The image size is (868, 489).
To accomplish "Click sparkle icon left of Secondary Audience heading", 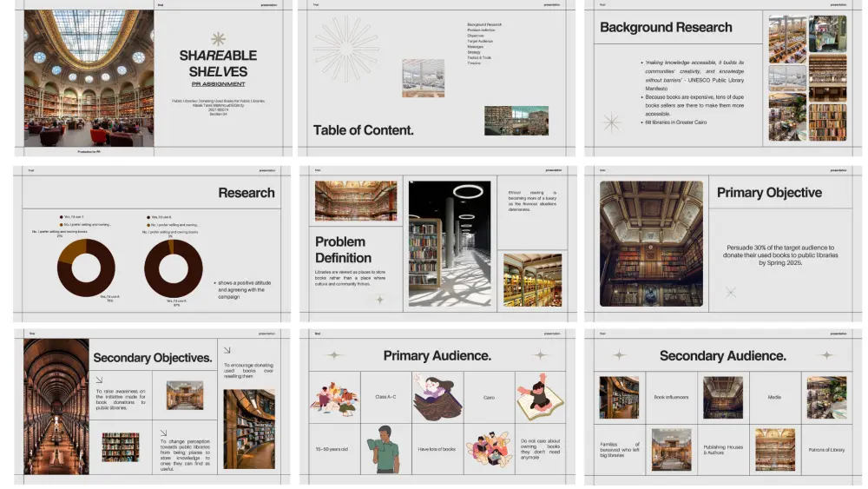I will click(x=619, y=355).
